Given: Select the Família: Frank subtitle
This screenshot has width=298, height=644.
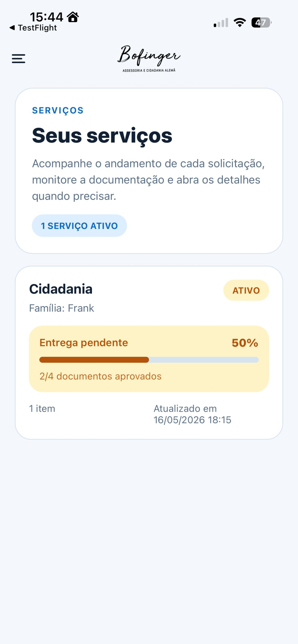Looking at the screenshot, I should (62, 308).
